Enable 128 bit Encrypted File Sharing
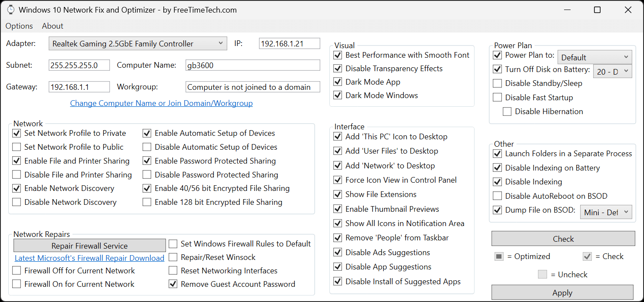 (146, 202)
